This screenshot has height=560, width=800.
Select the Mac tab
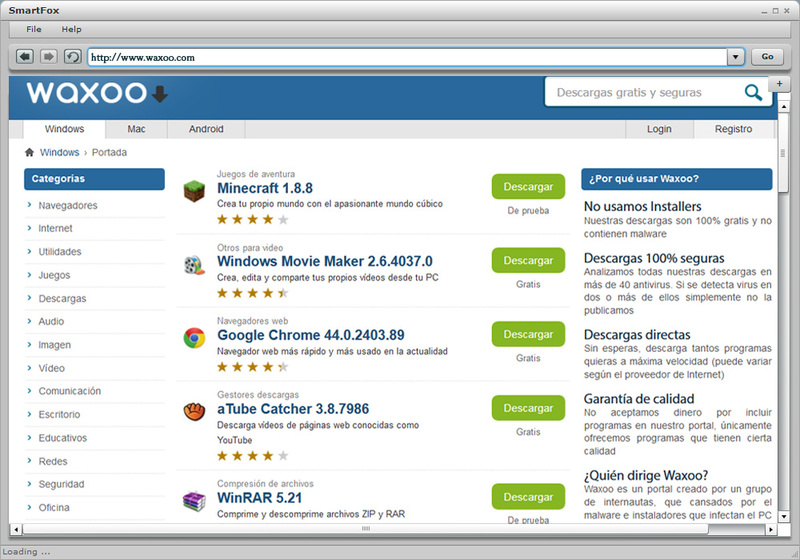(136, 129)
